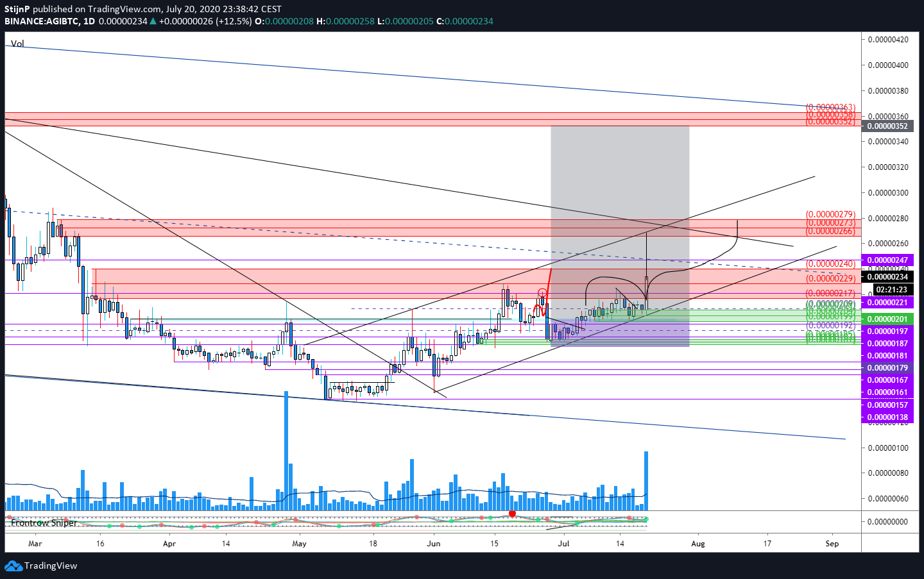
Task: Click the published date July 20, 2020 text
Action: (193, 9)
